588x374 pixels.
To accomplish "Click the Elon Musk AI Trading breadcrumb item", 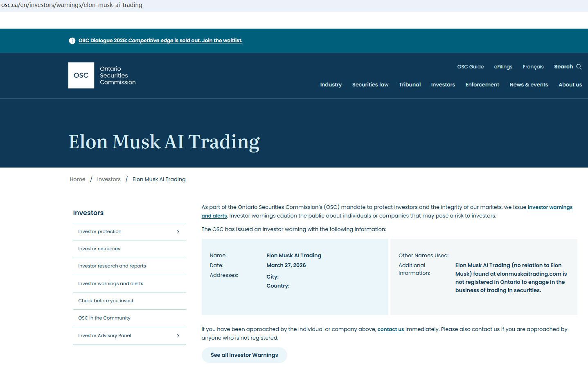I will point(159,179).
